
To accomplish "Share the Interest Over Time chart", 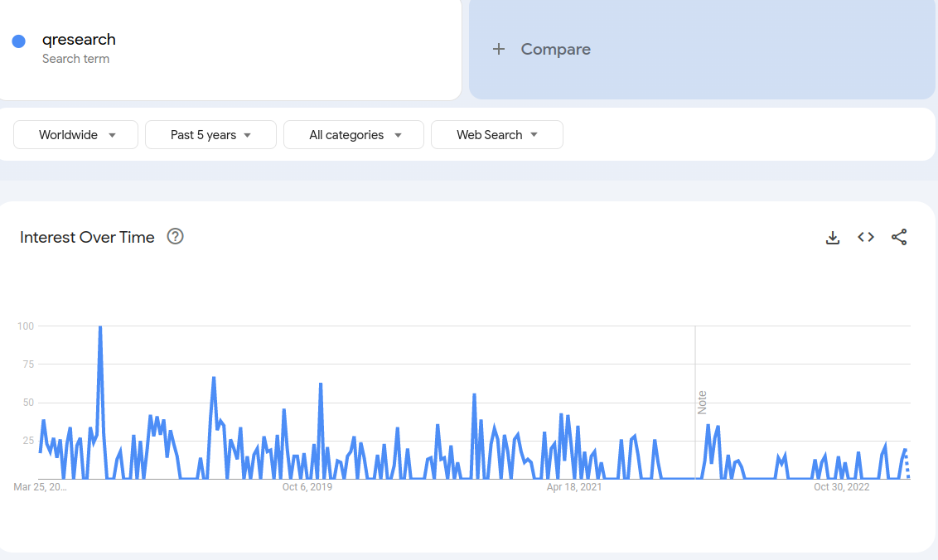I will tap(899, 237).
